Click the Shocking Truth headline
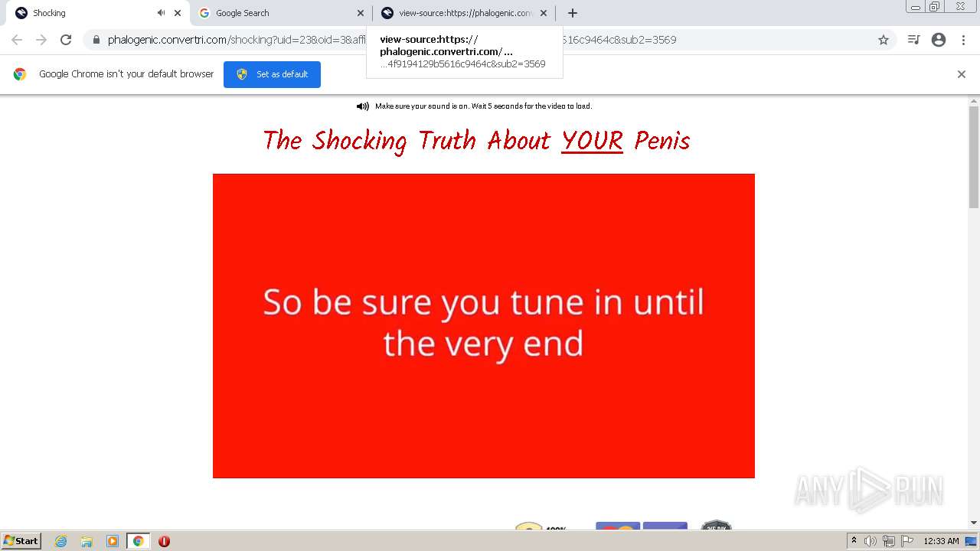This screenshot has height=551, width=980. click(x=476, y=141)
